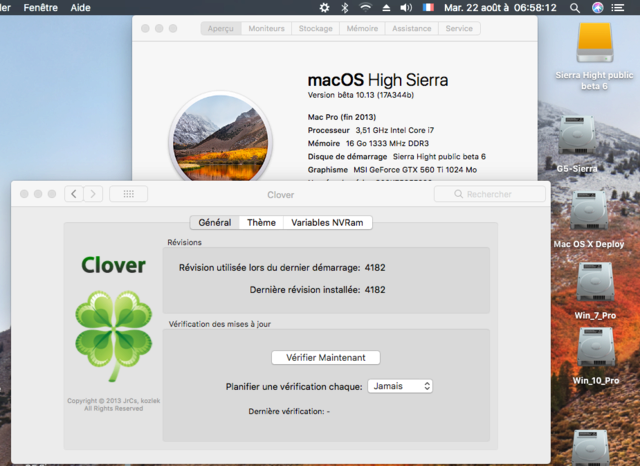Screen dimensions: 640x466
Task: Open Bluetooth menu in menu bar
Action: click(x=345, y=7)
